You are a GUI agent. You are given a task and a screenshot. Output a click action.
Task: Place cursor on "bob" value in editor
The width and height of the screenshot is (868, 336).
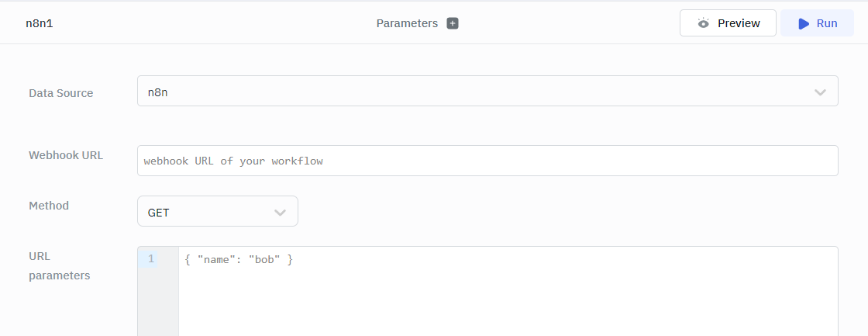[264, 259]
